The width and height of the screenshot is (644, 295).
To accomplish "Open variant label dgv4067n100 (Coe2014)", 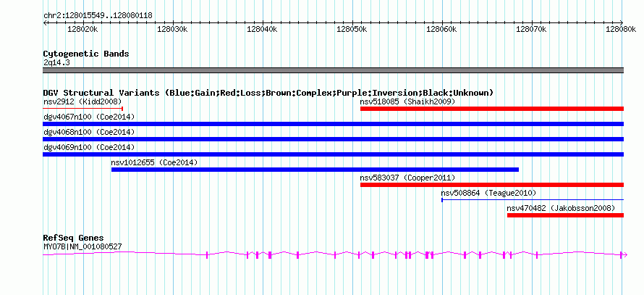I will 89,117.
